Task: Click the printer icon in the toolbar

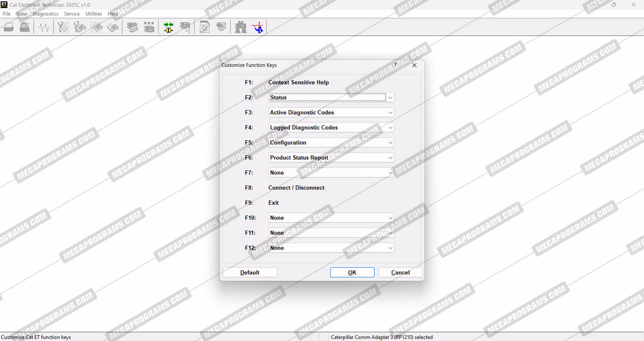Action: (25, 28)
